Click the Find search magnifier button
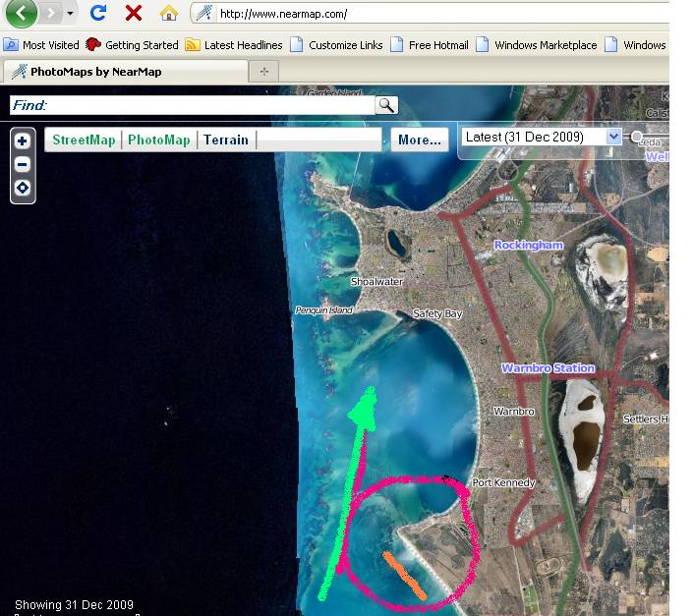Viewport: 693px width, 616px height. 386,105
